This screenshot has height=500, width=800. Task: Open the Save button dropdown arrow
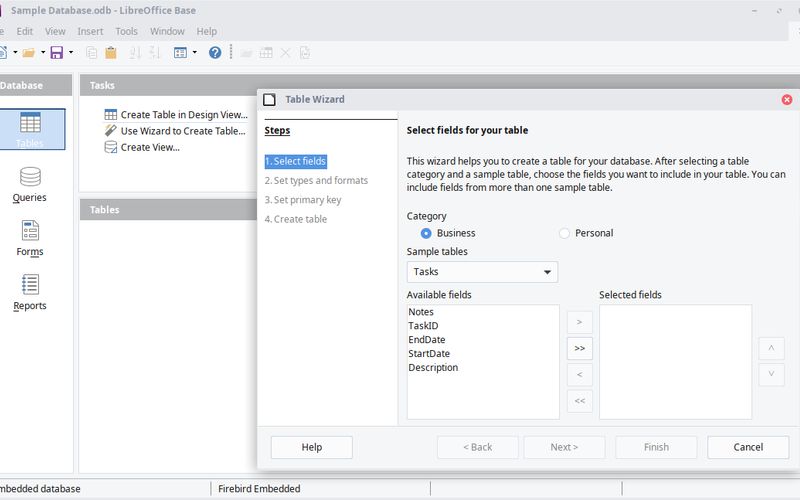70,52
